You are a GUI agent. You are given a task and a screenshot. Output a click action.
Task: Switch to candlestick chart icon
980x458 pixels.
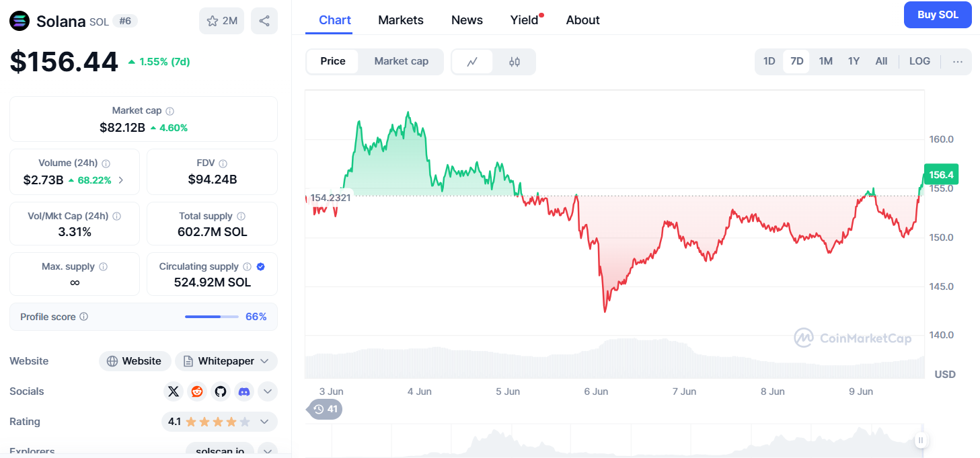[515, 62]
